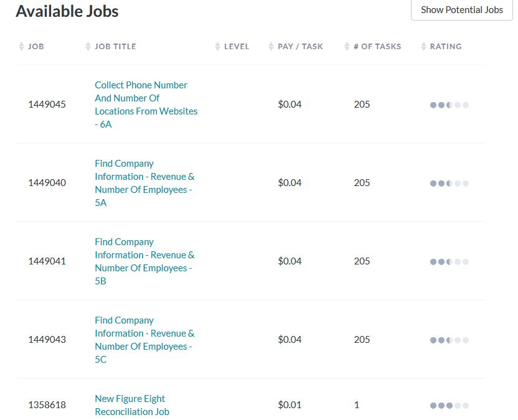Click rating dots for job 1449041
This screenshot has width=518, height=420.
[x=449, y=262]
